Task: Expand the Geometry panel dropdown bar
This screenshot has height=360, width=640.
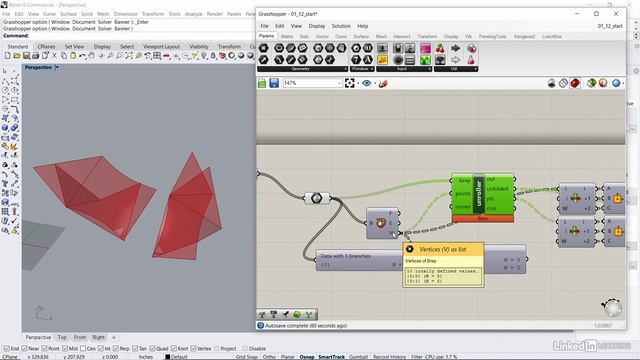Action: click(x=302, y=69)
